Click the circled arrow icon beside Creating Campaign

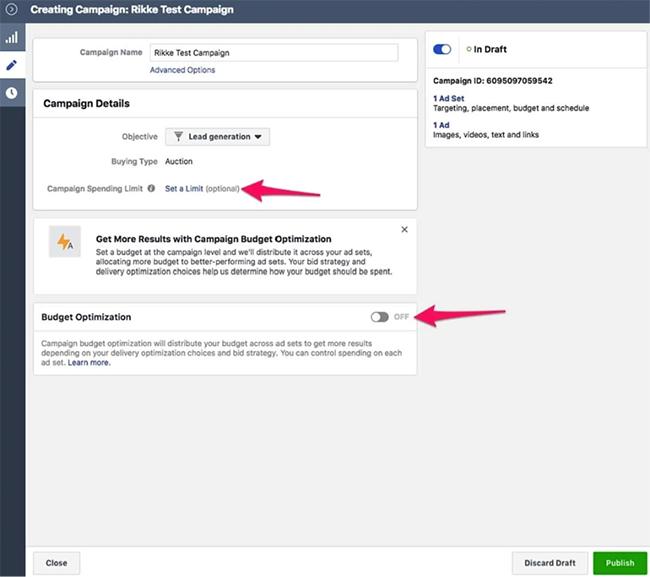tap(12, 9)
